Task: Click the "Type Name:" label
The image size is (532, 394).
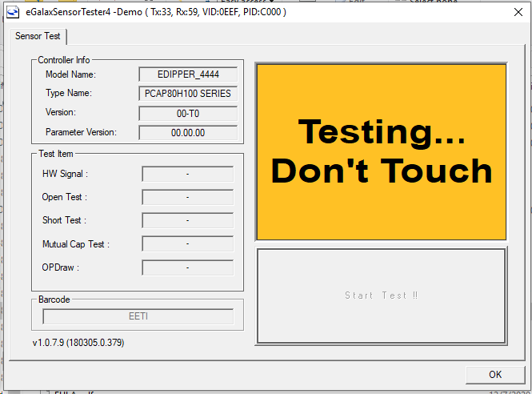Action: click(69, 93)
